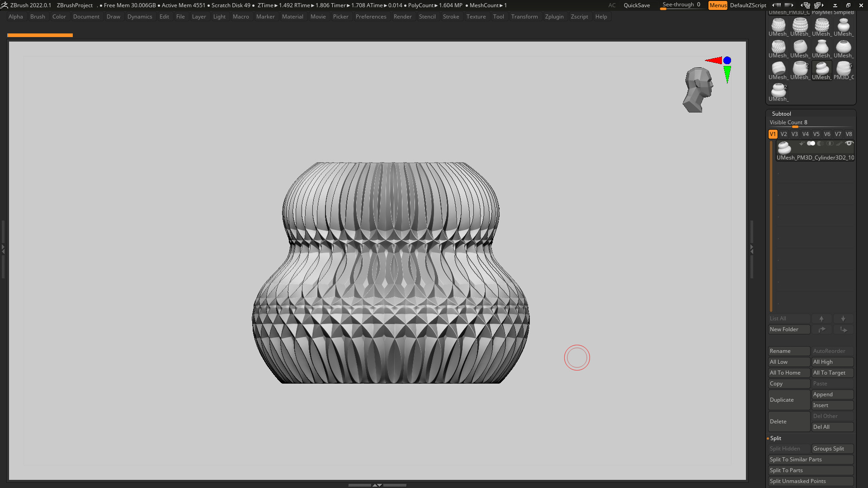Screen dimensions: 868x488
Task: Enable visibility set V4
Action: [805, 134]
